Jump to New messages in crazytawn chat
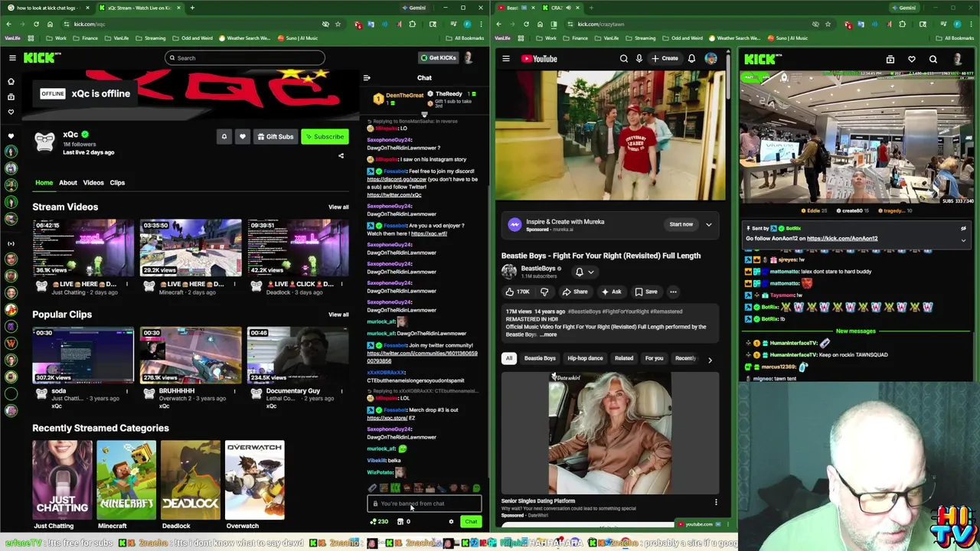 (x=855, y=331)
